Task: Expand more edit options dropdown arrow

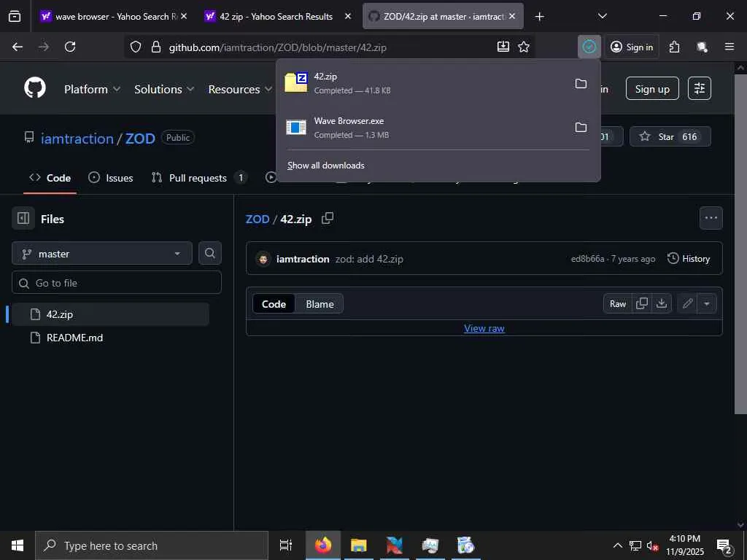Action: tap(707, 304)
